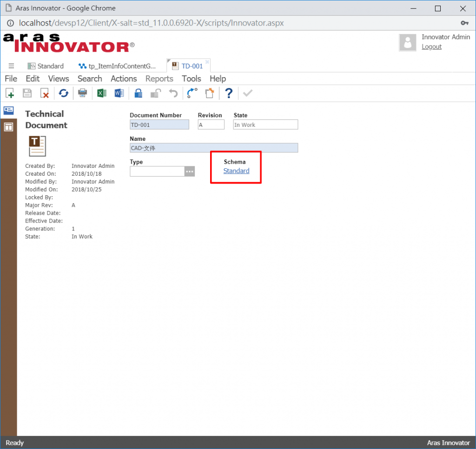
Task: Select the TD-001 tab
Action: coord(188,66)
